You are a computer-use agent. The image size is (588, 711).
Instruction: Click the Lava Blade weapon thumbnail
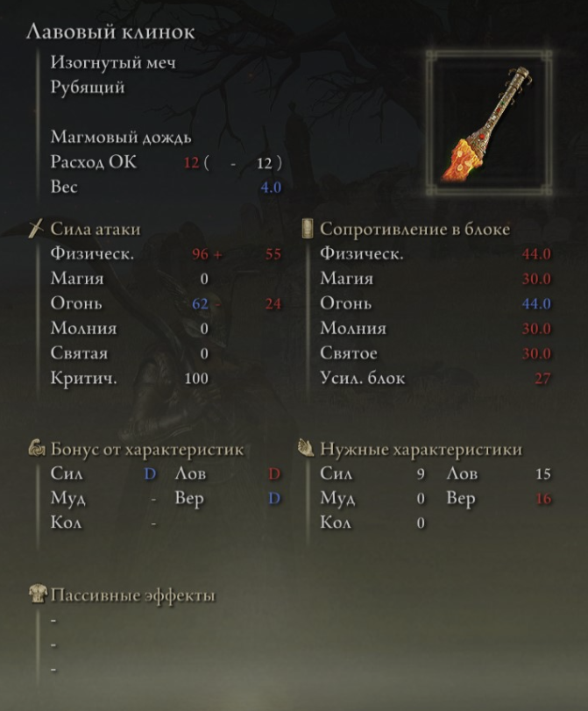(x=489, y=124)
